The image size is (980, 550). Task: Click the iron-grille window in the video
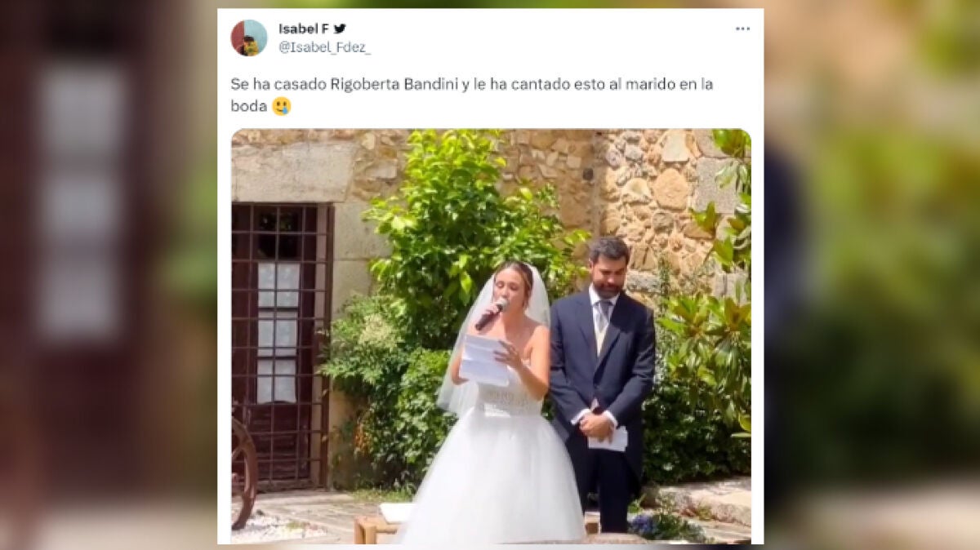tap(282, 343)
